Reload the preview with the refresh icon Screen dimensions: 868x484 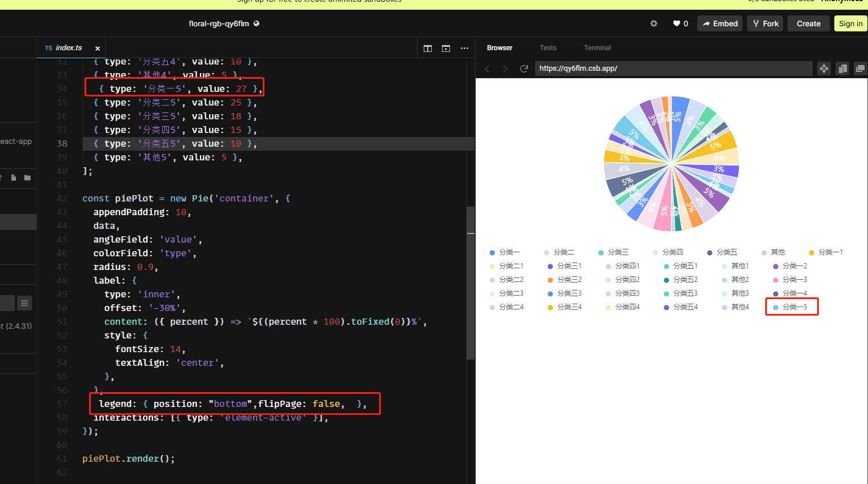[x=524, y=68]
